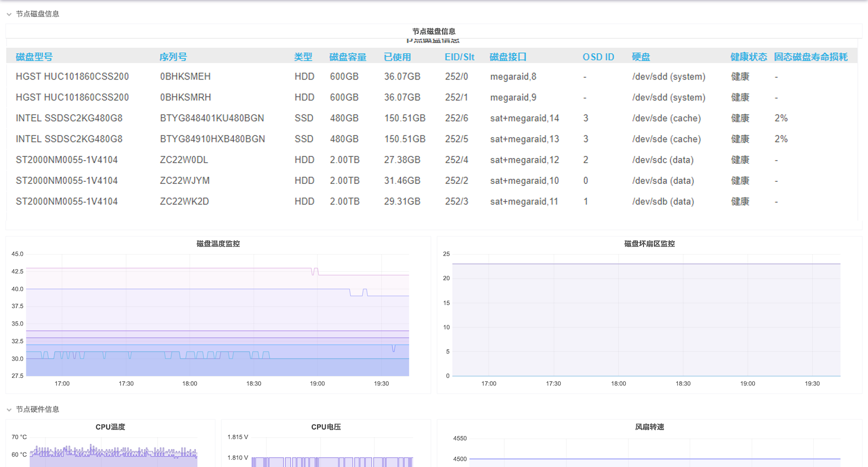The width and height of the screenshot is (868, 467).
Task: Select the serial number cell BTYG848401KU480BGN
Action: point(212,118)
